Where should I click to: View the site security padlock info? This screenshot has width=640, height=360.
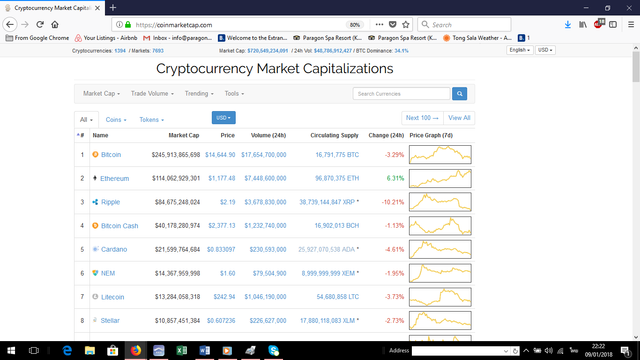tap(128, 24)
